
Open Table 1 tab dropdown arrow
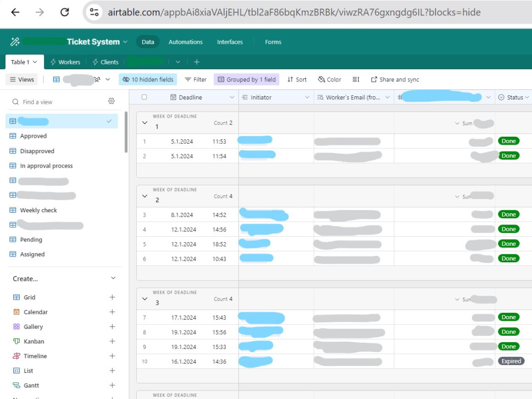[x=35, y=62]
